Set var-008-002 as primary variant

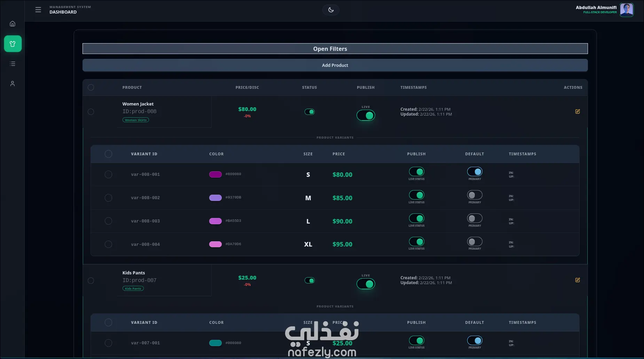coord(474,195)
